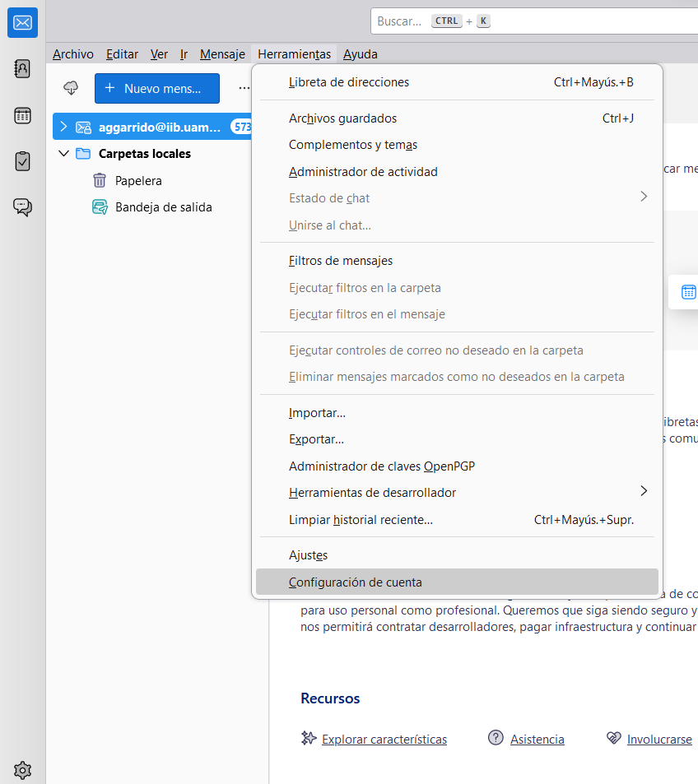Open the Archivo menu
Screen dimensions: 698x784
(x=72, y=54)
